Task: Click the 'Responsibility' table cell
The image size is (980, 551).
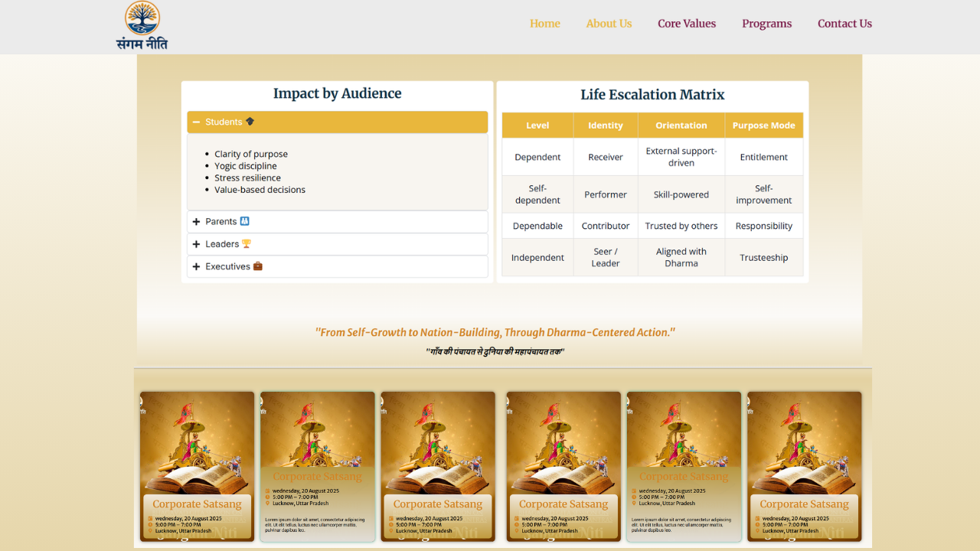Action: 764,226
